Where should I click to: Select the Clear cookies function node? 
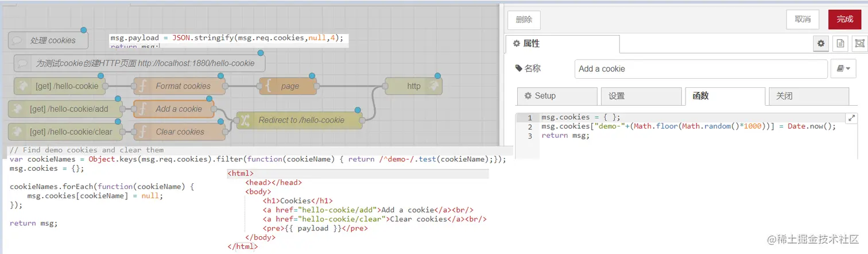pyautogui.click(x=179, y=132)
